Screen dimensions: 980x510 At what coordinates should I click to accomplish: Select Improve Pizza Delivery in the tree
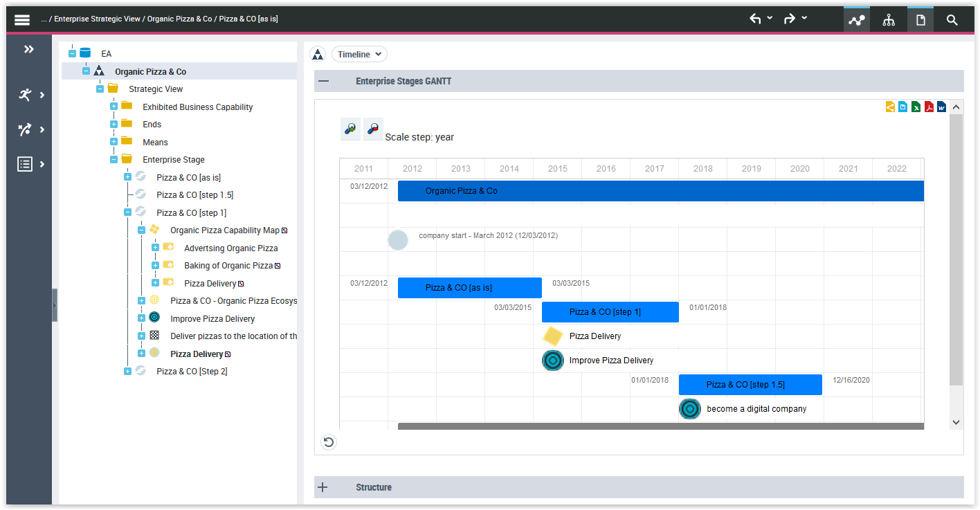(x=212, y=319)
